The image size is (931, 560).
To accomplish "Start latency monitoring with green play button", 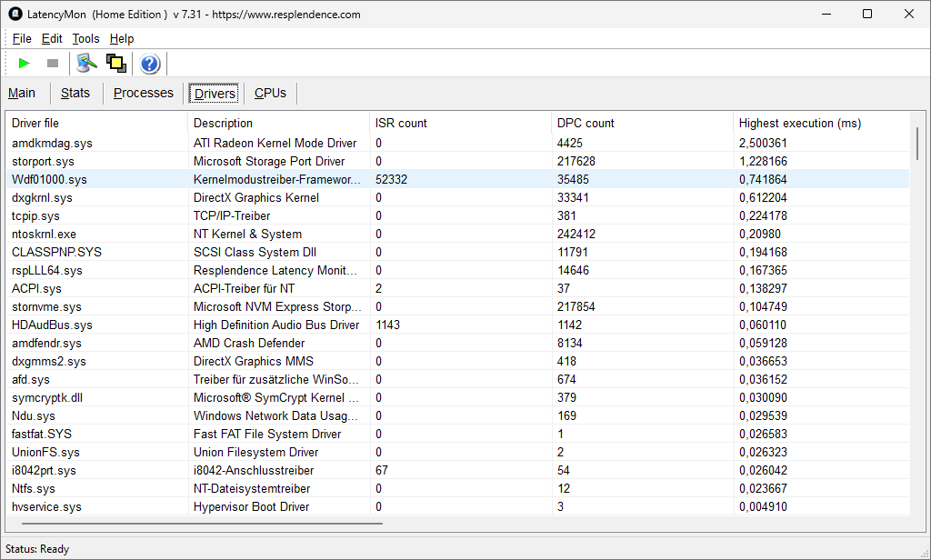I will (x=25, y=63).
